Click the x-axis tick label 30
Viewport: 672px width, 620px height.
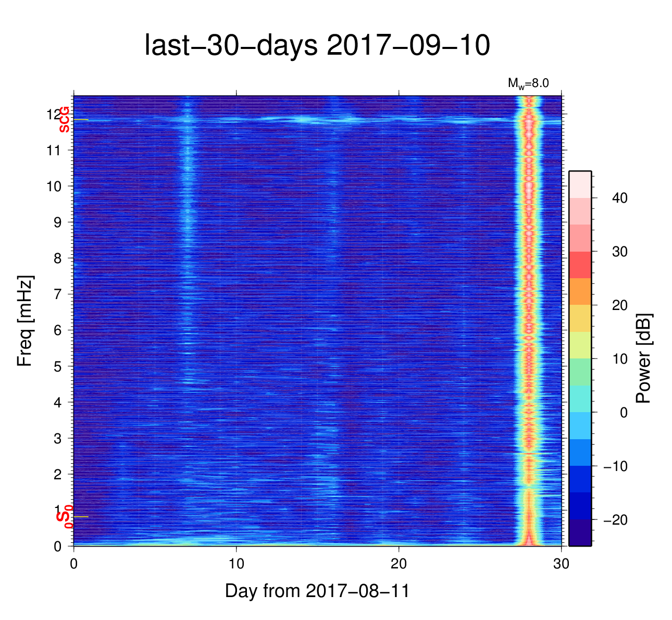pos(561,565)
